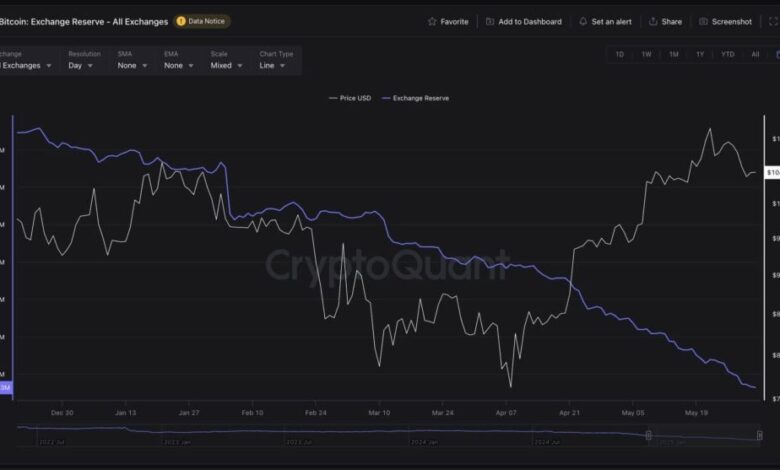Open the Resolution Day dropdown
The height and width of the screenshot is (470, 780).
pyautogui.click(x=81, y=65)
